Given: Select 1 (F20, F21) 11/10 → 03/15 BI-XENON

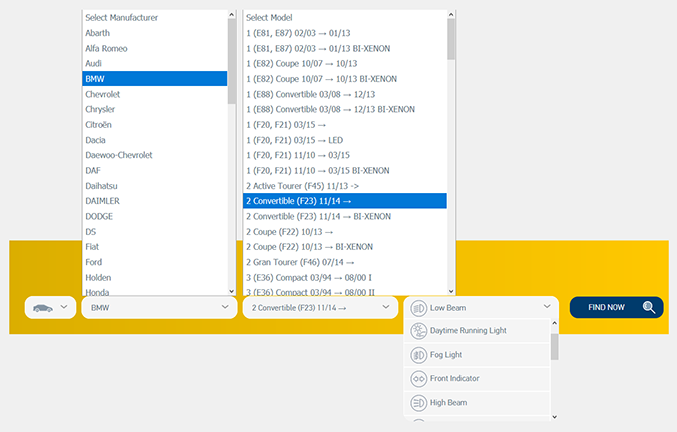Looking at the screenshot, I should click(x=345, y=170).
